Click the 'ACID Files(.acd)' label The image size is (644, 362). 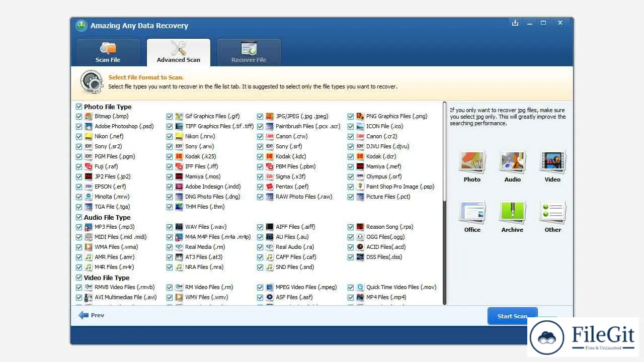tap(386, 247)
